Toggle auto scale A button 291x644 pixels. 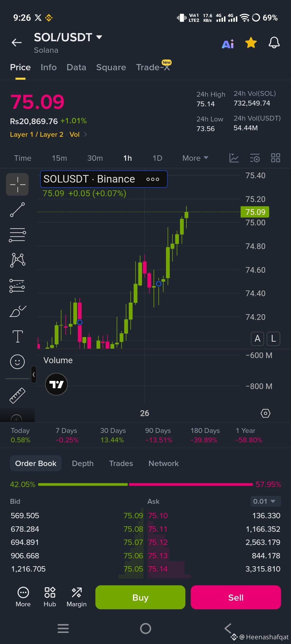[x=258, y=338]
